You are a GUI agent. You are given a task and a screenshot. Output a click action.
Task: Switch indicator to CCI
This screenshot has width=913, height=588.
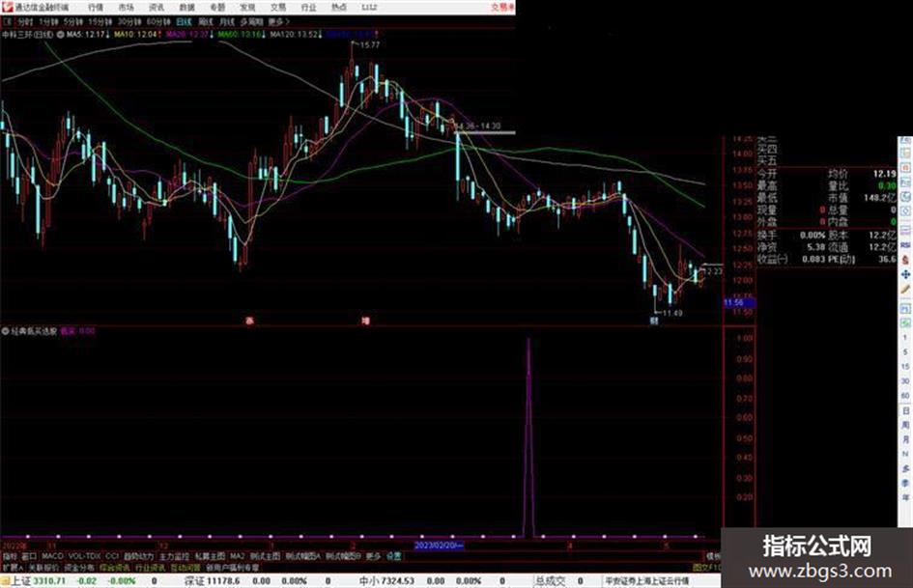tap(112, 556)
